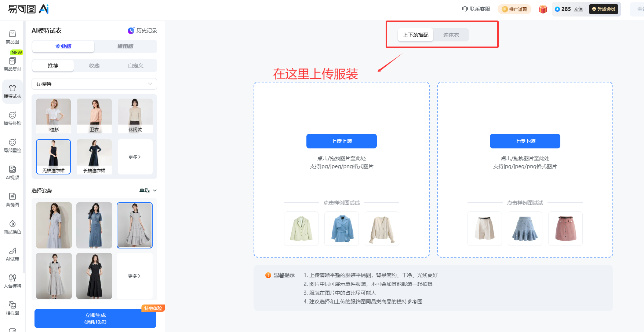The height and width of the screenshot is (332, 644).
Task: Expand the 女模特 model type dropdown
Action: pos(94,84)
